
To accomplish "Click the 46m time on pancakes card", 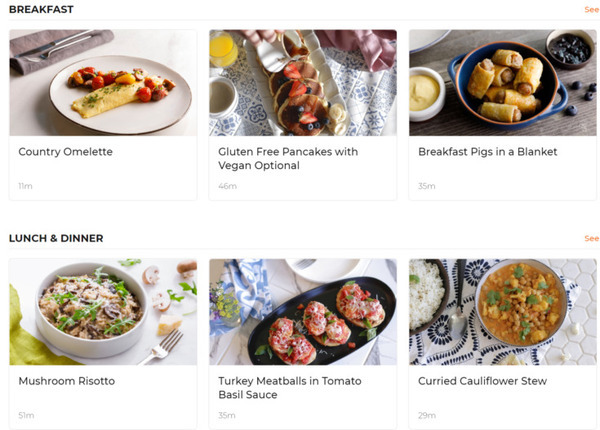I will 227,186.
